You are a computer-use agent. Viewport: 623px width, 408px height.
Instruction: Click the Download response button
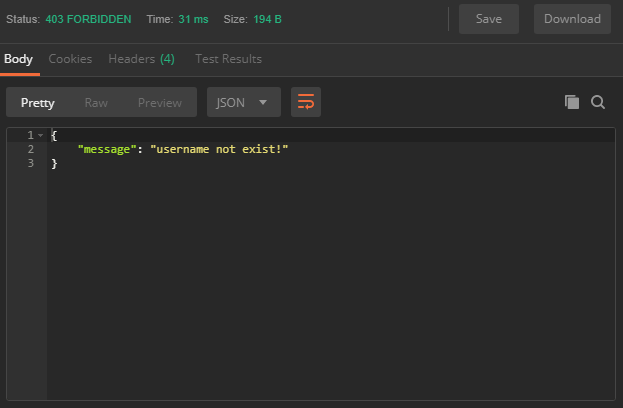click(x=572, y=19)
